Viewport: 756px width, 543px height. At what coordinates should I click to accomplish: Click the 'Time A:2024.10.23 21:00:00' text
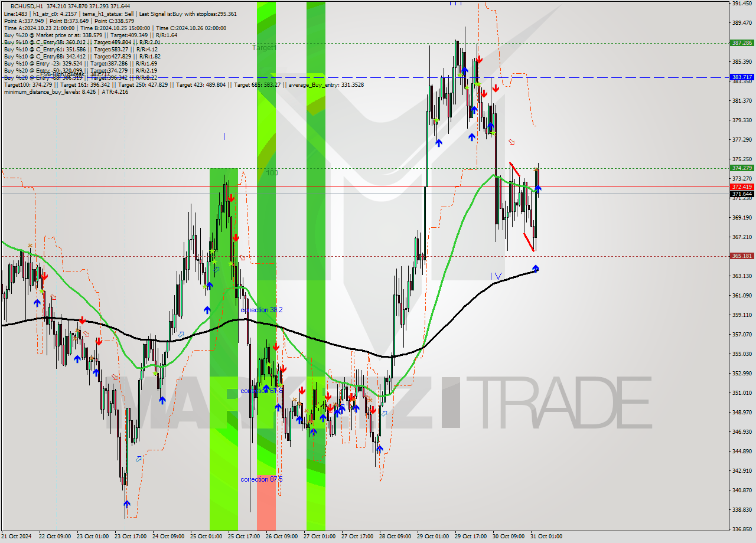pyautogui.click(x=39, y=28)
